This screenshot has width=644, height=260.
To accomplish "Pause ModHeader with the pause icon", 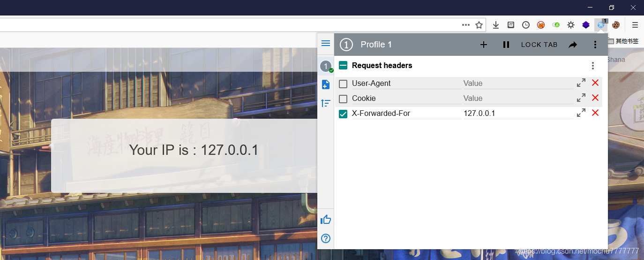I will click(506, 45).
